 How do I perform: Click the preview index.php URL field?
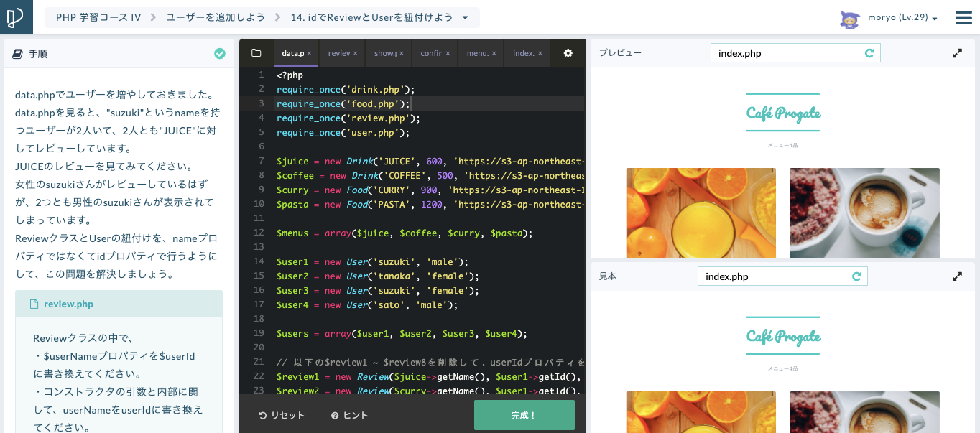[786, 53]
